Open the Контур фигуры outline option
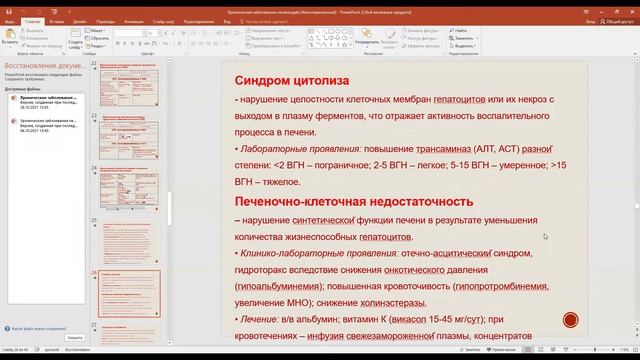The image size is (640, 360). coord(420,38)
